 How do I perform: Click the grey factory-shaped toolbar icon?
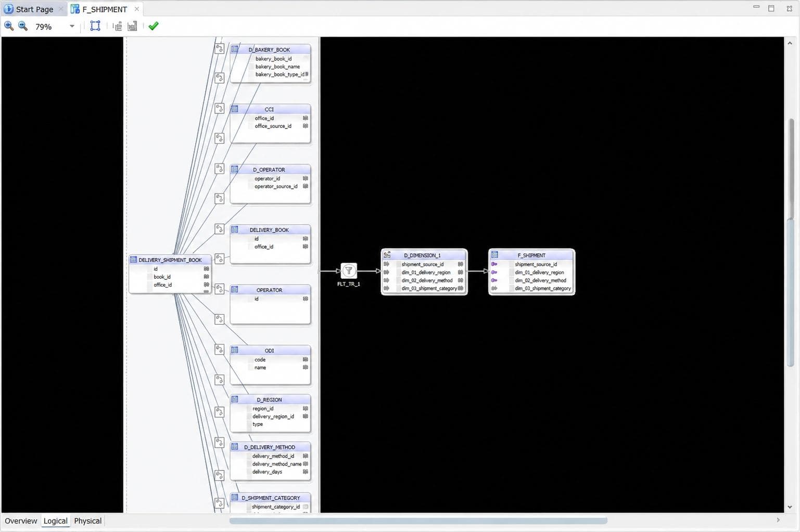(132, 26)
